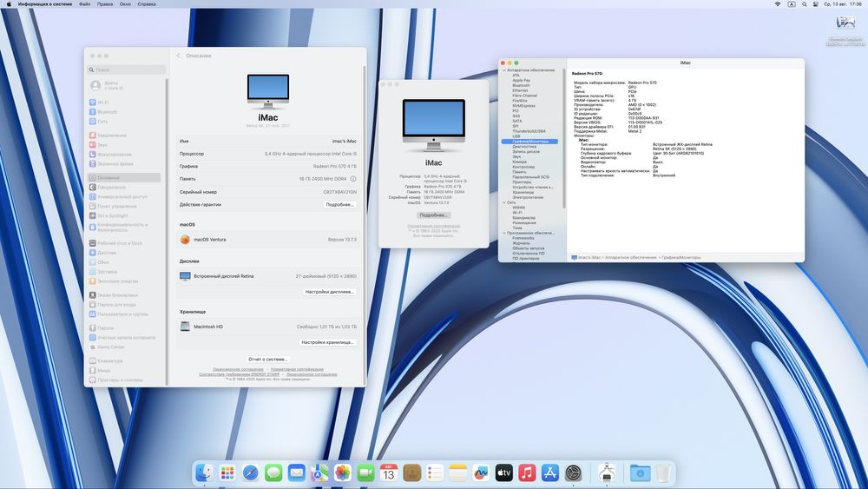
Task: Open Contacts app in the Dock
Action: 411,473
